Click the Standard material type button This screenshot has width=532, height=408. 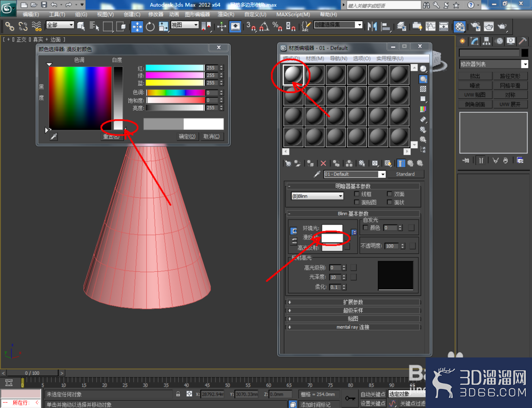(405, 174)
